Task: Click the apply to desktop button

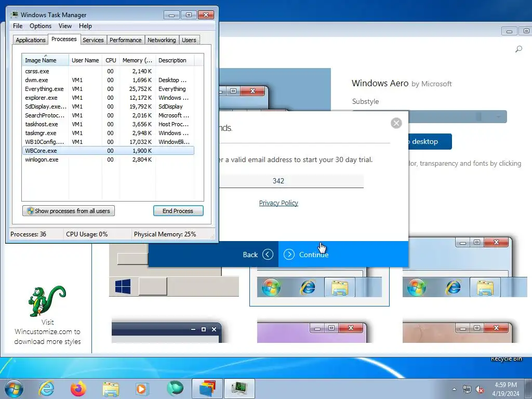Action: click(430, 141)
